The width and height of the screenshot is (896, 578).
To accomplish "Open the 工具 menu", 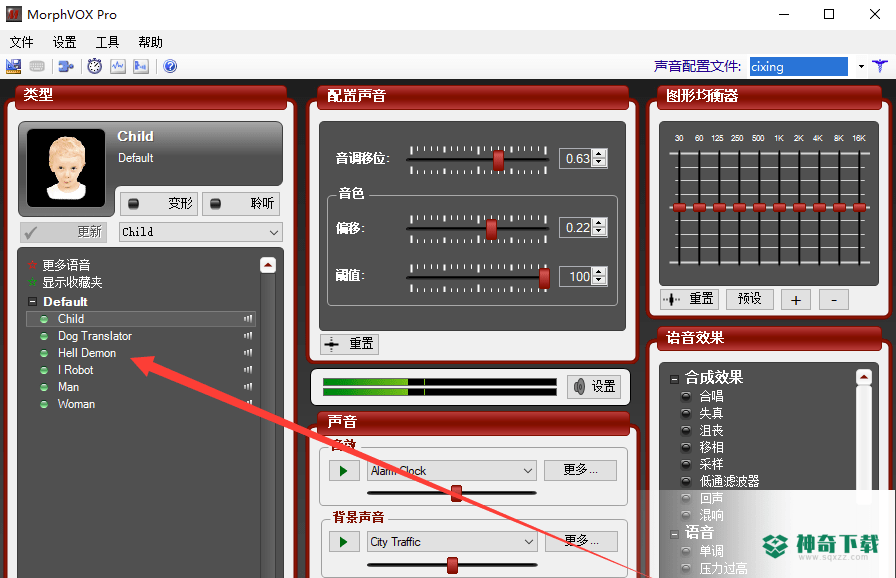I will (107, 42).
